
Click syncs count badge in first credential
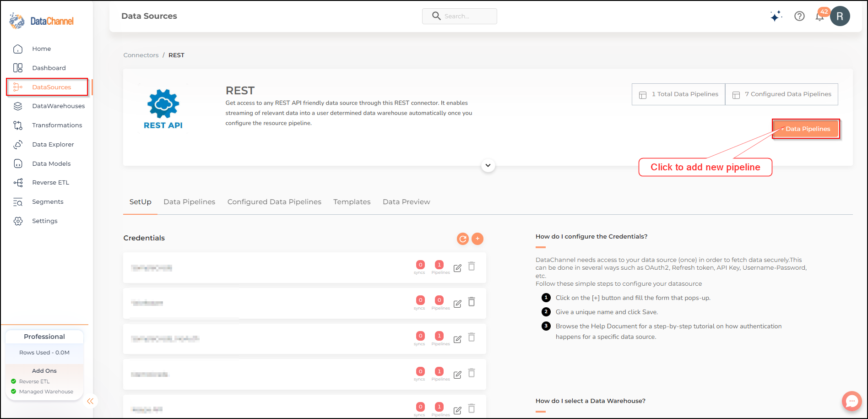coord(420,265)
